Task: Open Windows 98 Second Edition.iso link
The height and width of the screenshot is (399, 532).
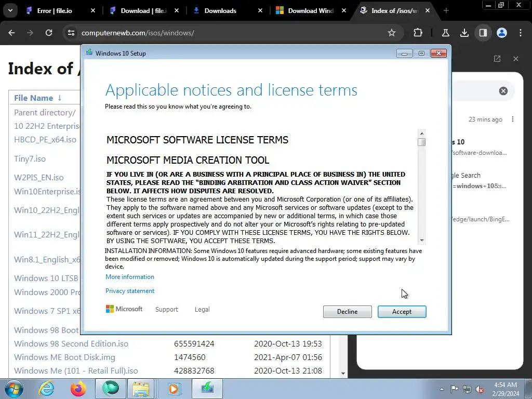Action: click(71, 344)
